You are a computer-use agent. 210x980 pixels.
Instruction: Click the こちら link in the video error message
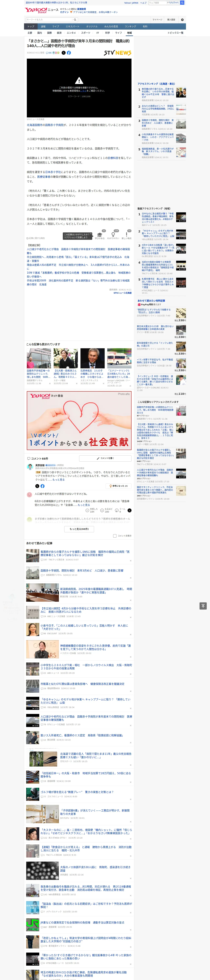coord(83,91)
